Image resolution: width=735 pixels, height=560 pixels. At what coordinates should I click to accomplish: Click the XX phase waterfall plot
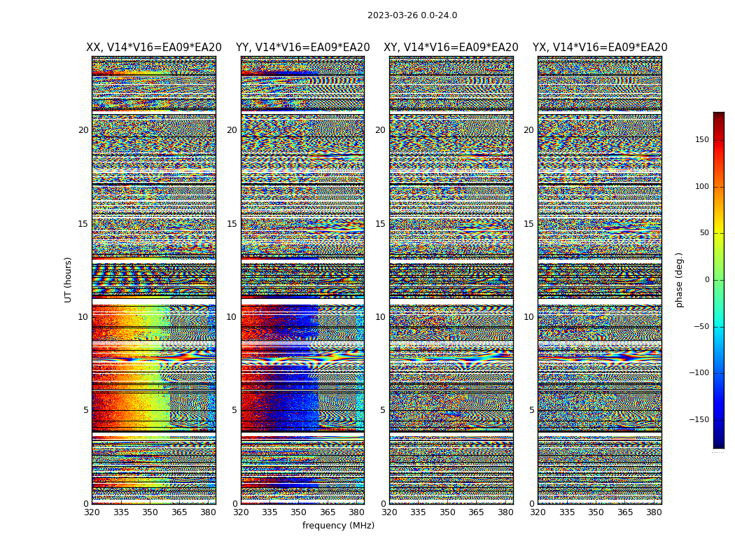click(x=154, y=280)
